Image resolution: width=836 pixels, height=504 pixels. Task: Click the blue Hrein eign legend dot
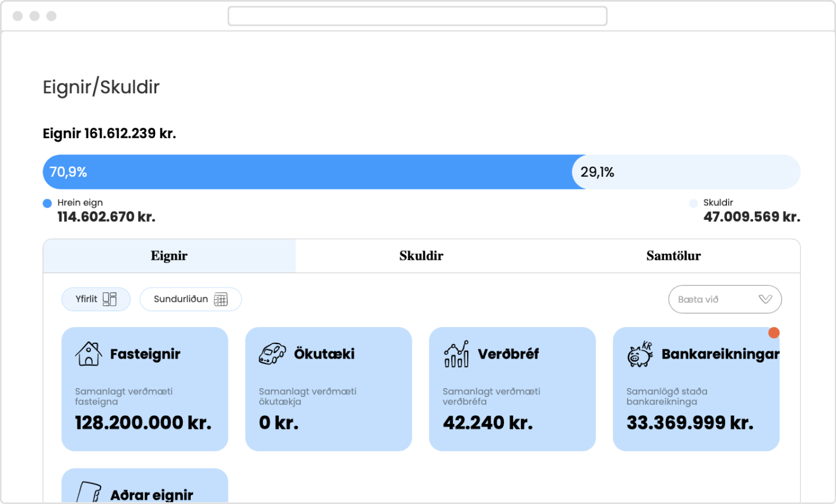click(x=47, y=204)
